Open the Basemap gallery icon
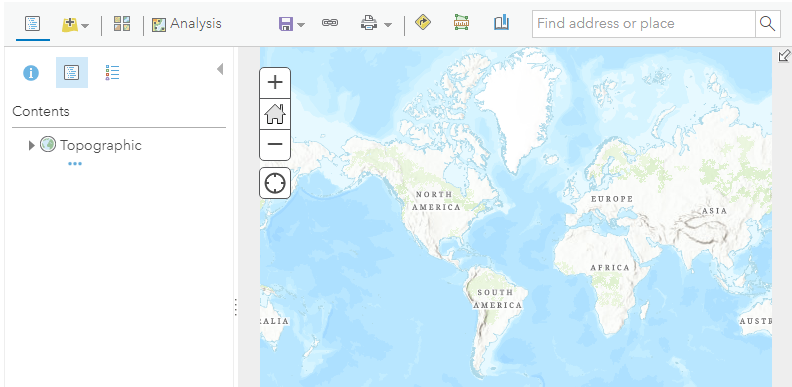Screen dimensions: 792x387 122,24
